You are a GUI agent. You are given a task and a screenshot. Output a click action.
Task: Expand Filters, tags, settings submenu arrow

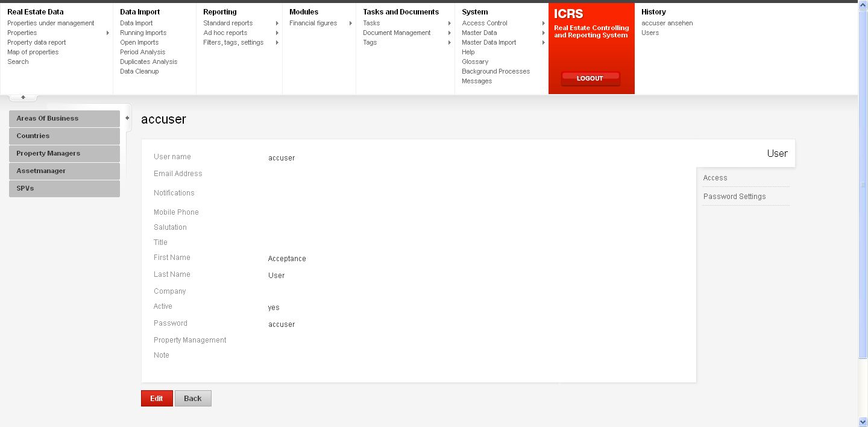tap(277, 42)
